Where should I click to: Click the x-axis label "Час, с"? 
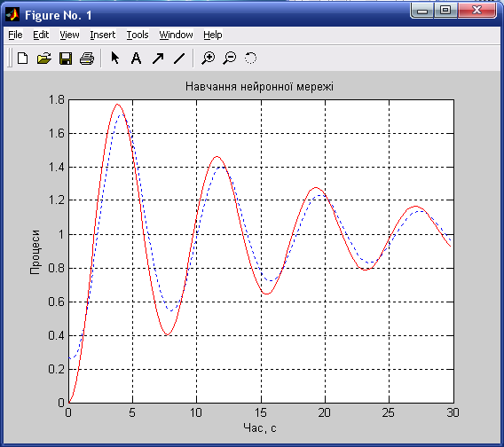(x=260, y=427)
